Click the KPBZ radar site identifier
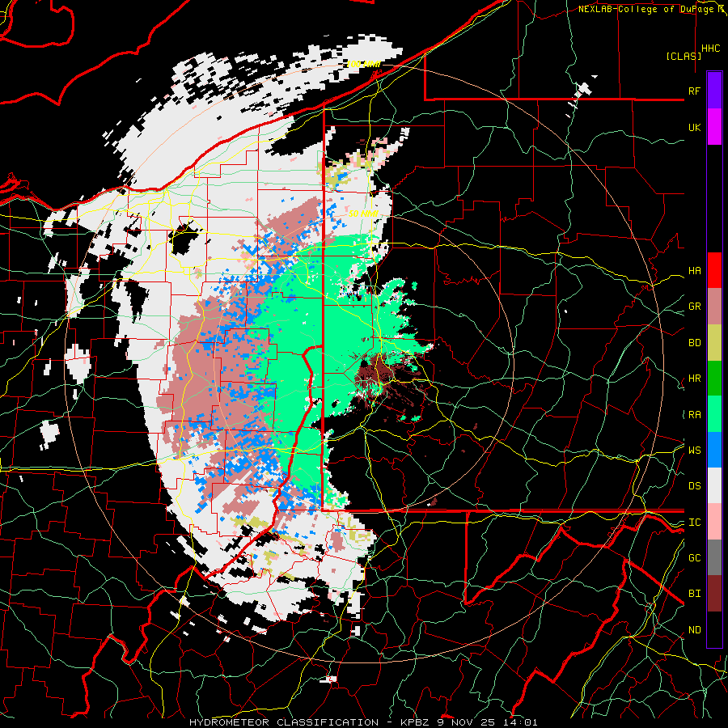The width and height of the screenshot is (728, 728). coord(414,722)
